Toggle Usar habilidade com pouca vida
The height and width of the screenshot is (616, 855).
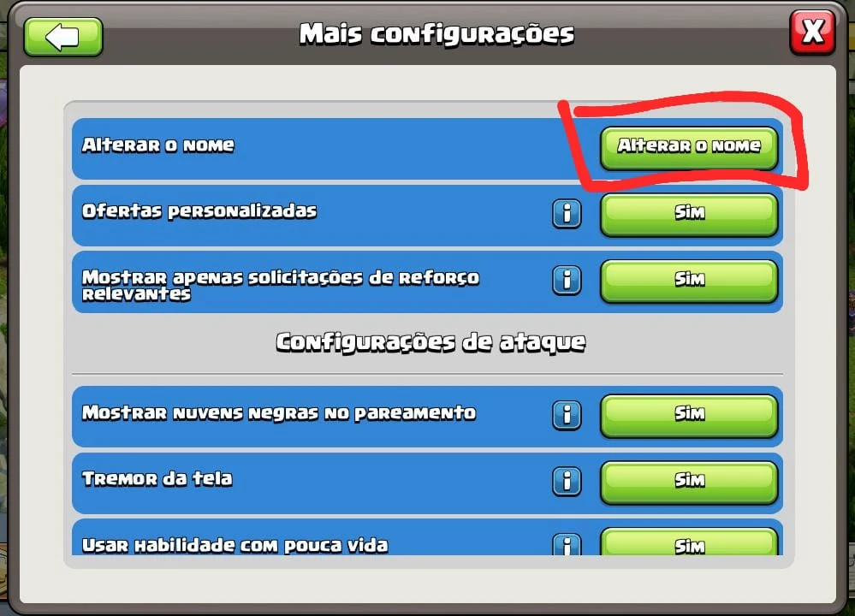(x=689, y=542)
